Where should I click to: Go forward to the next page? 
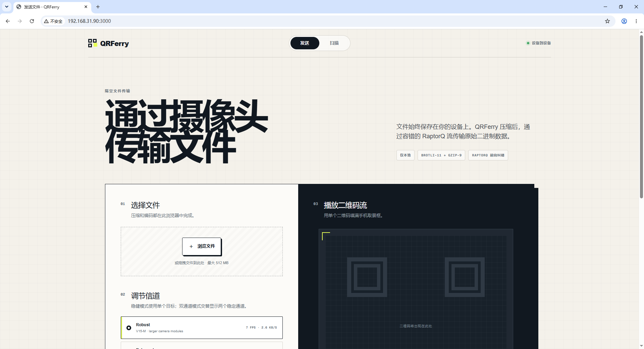tap(20, 21)
